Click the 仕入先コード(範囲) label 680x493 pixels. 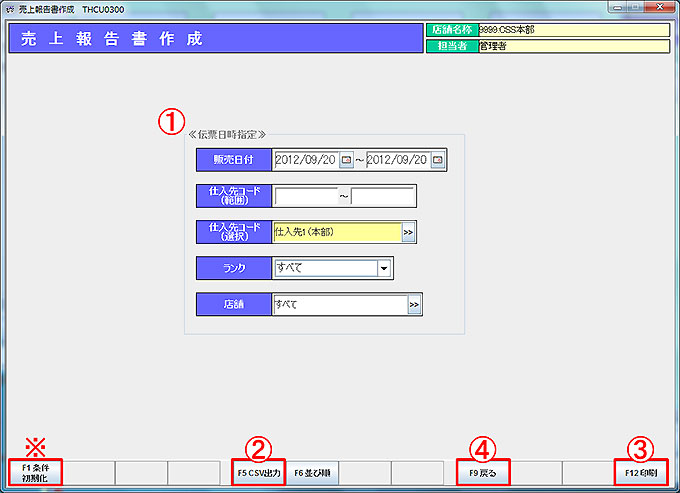tap(234, 196)
